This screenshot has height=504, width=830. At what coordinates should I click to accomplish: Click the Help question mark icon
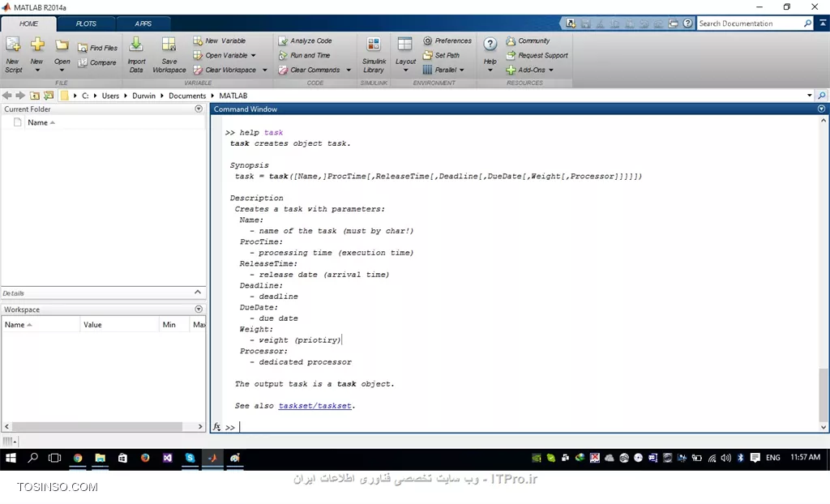[x=490, y=44]
